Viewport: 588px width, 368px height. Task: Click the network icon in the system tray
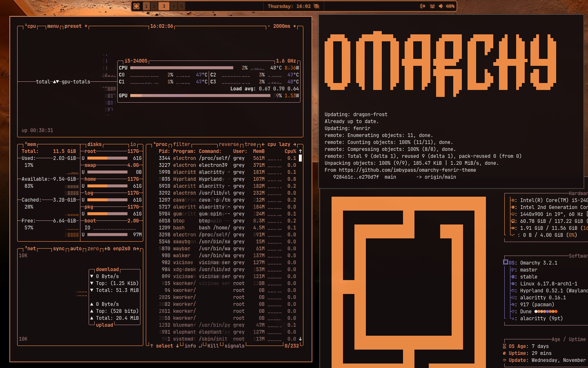tap(432, 6)
